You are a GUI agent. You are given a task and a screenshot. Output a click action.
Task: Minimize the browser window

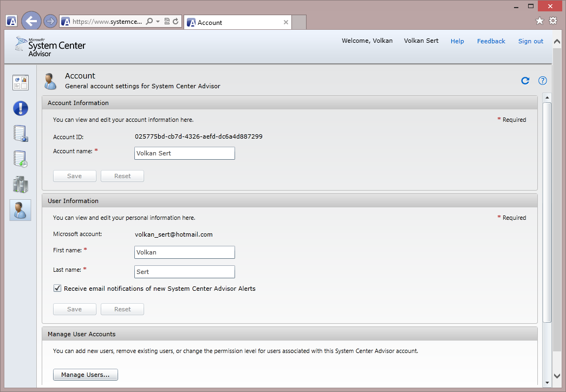[x=516, y=6]
